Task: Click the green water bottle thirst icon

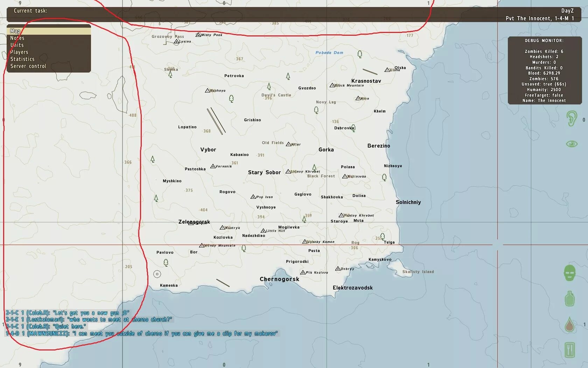Action: coord(570,299)
